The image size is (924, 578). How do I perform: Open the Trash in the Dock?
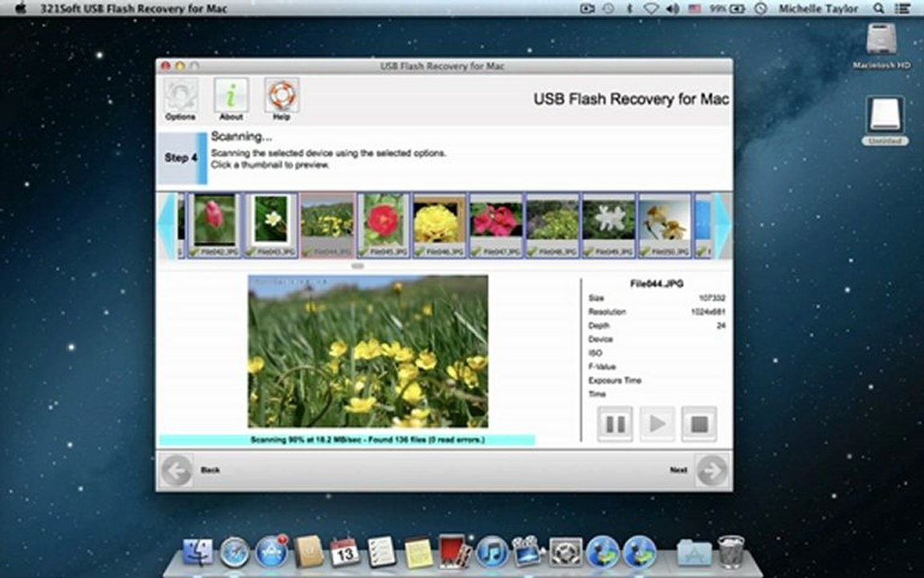[x=731, y=552]
